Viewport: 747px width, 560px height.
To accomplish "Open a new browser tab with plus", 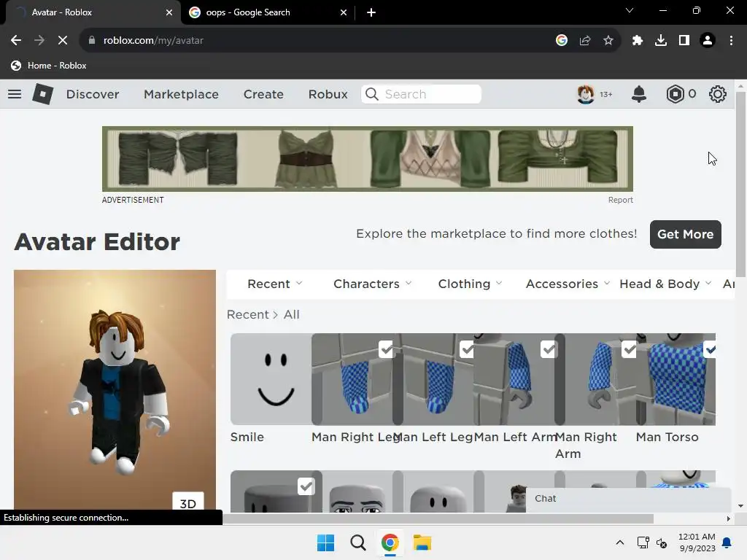I will pos(371,12).
